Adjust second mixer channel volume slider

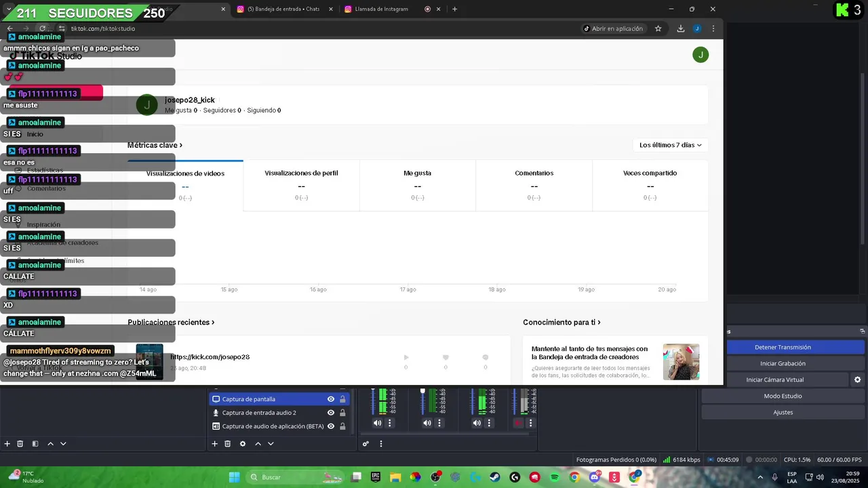[422, 401]
